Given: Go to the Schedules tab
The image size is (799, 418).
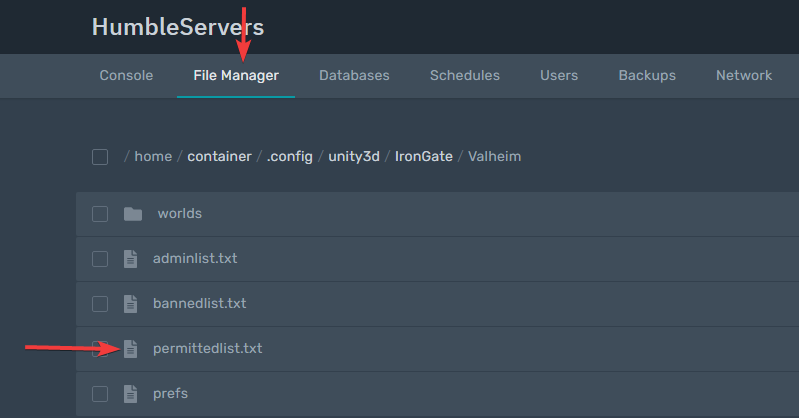Looking at the screenshot, I should (x=465, y=75).
